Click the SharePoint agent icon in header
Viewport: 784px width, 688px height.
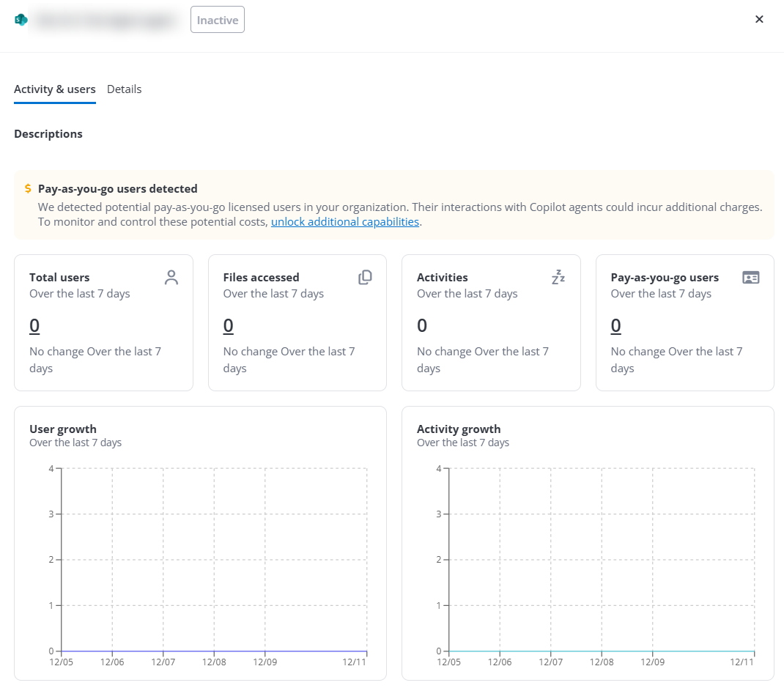[21, 20]
